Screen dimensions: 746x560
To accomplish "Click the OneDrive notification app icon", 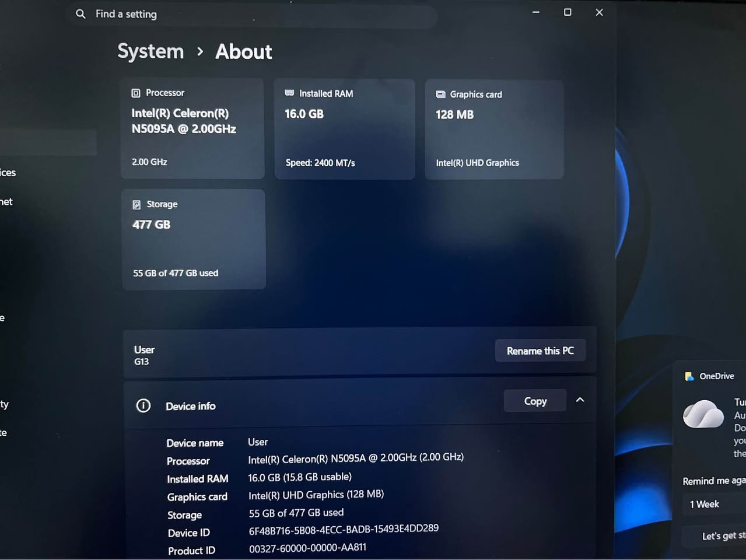I will 689,376.
